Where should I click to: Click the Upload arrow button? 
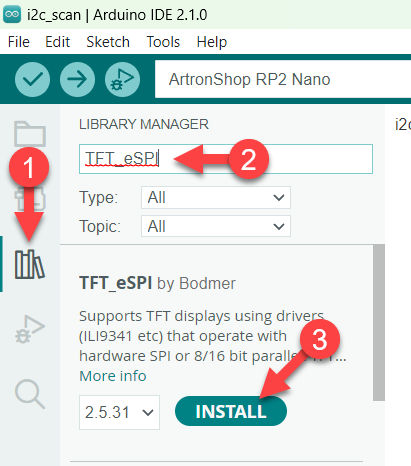77,79
